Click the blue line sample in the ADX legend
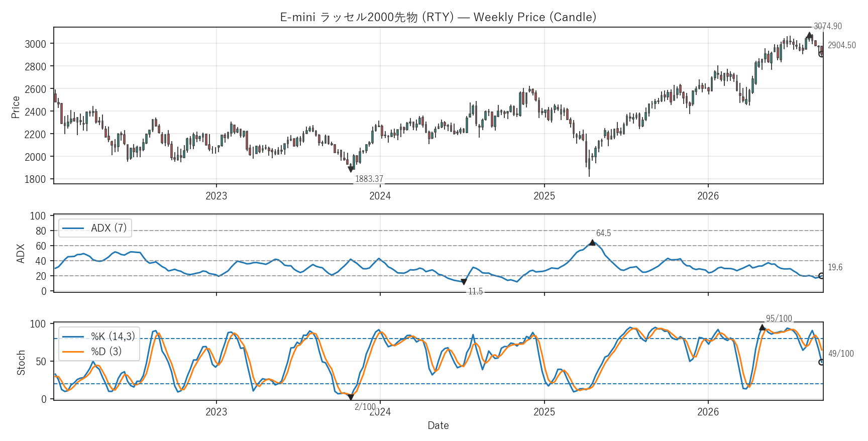 73,229
